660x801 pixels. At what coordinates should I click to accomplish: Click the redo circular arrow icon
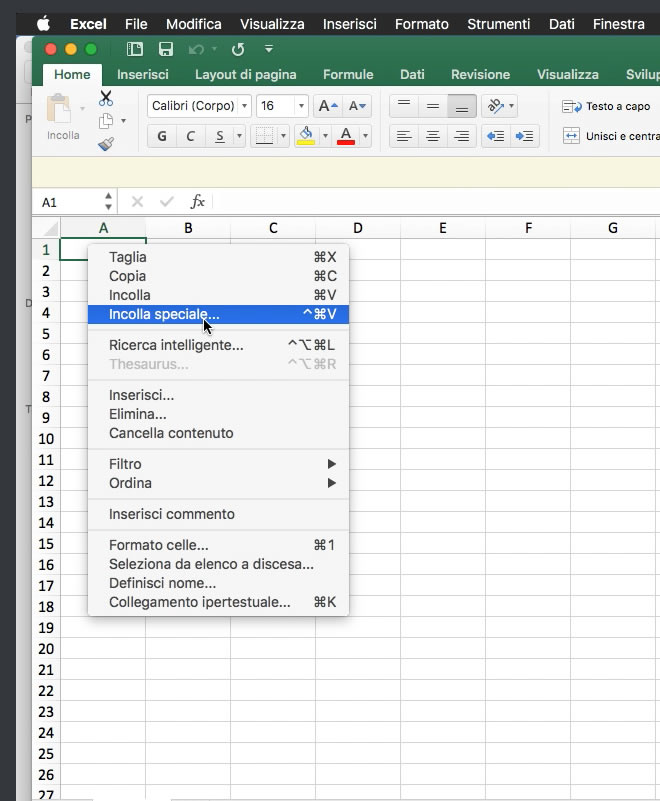tap(238, 49)
